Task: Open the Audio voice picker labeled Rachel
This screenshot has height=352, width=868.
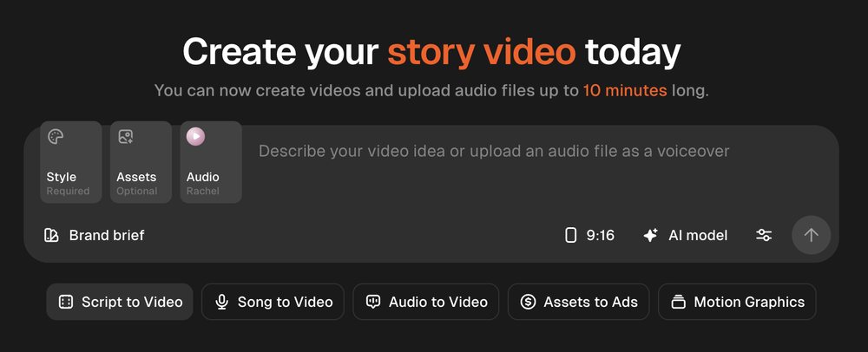Action: [x=211, y=162]
